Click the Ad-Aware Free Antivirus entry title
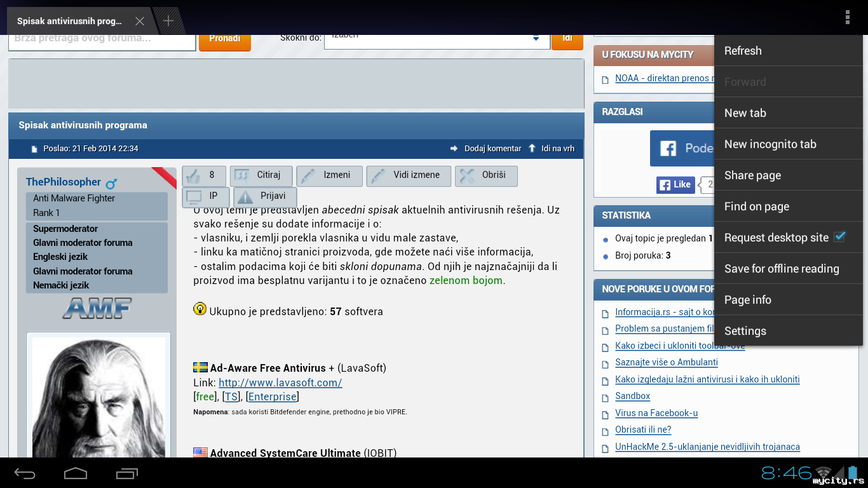Image resolution: width=868 pixels, height=488 pixels. pos(268,368)
